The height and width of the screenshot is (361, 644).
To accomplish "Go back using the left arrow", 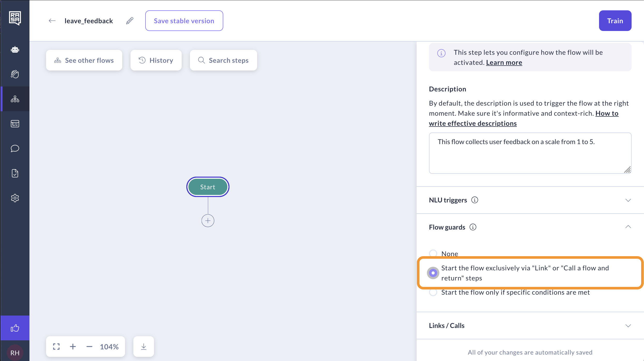I will tap(52, 21).
